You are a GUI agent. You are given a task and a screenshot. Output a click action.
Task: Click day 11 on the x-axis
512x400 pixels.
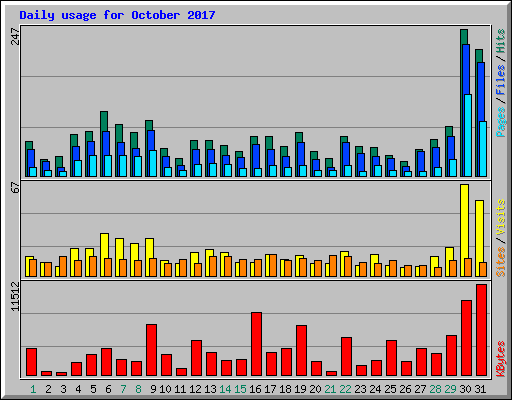(180, 389)
